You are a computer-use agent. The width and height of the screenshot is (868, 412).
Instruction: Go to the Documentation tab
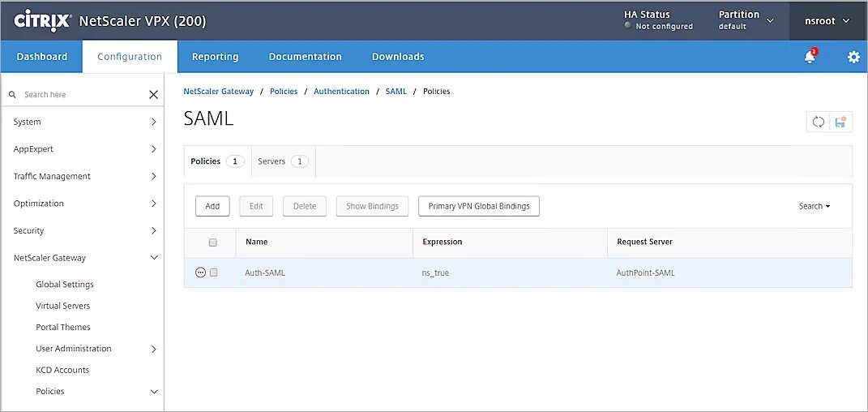click(305, 57)
